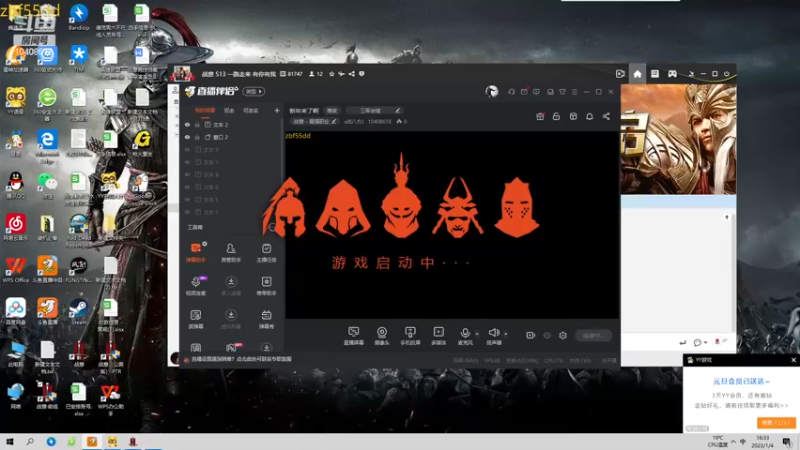
Task: Toggle the lock on the 窗口 2 source
Action: point(197,137)
